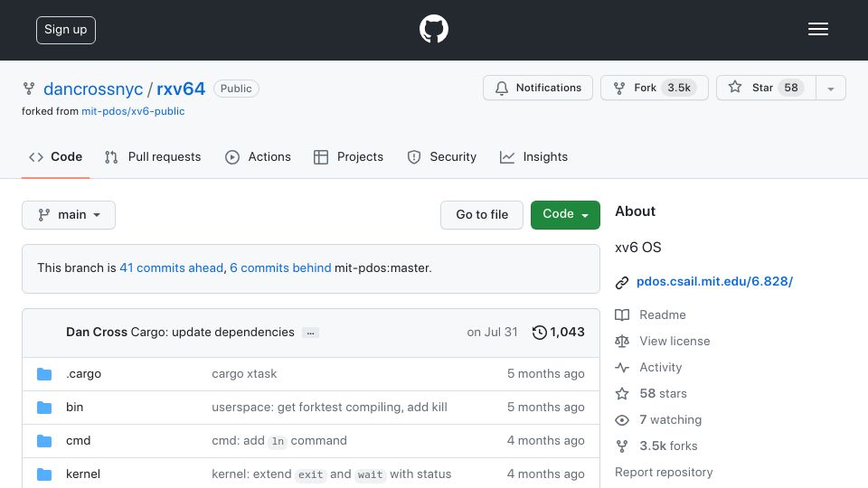Jump to the Readme section
This screenshot has width=868, height=488.
click(662, 314)
